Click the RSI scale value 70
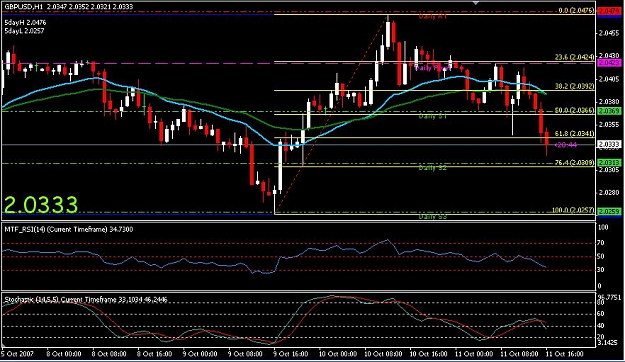 [x=601, y=243]
